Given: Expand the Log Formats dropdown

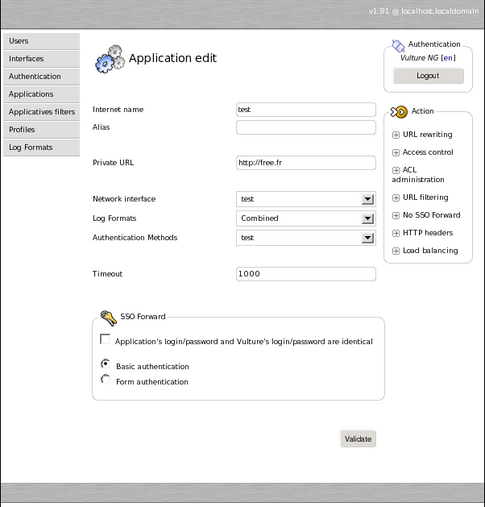Looking at the screenshot, I should click(x=306, y=218).
